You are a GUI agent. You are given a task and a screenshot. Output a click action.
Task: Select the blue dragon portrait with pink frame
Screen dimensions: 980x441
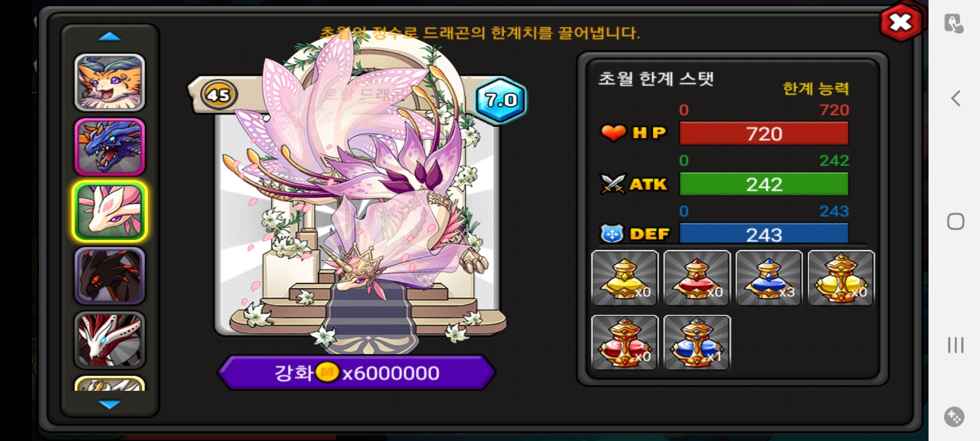click(110, 147)
